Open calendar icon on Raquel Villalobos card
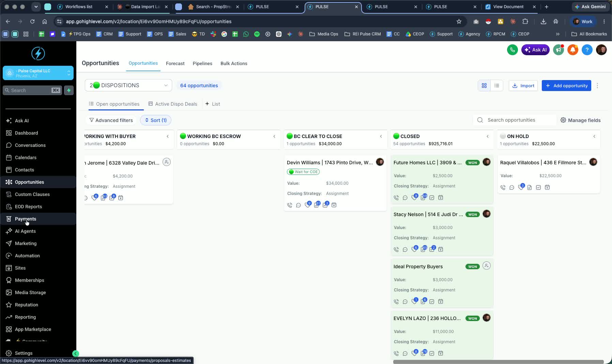The height and width of the screenshot is (364, 612). pos(547,187)
